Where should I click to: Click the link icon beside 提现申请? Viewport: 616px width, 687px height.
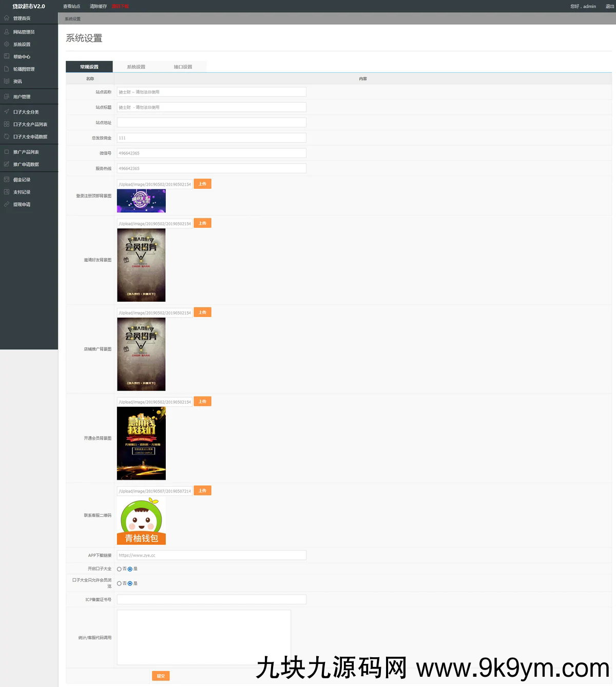[7, 204]
